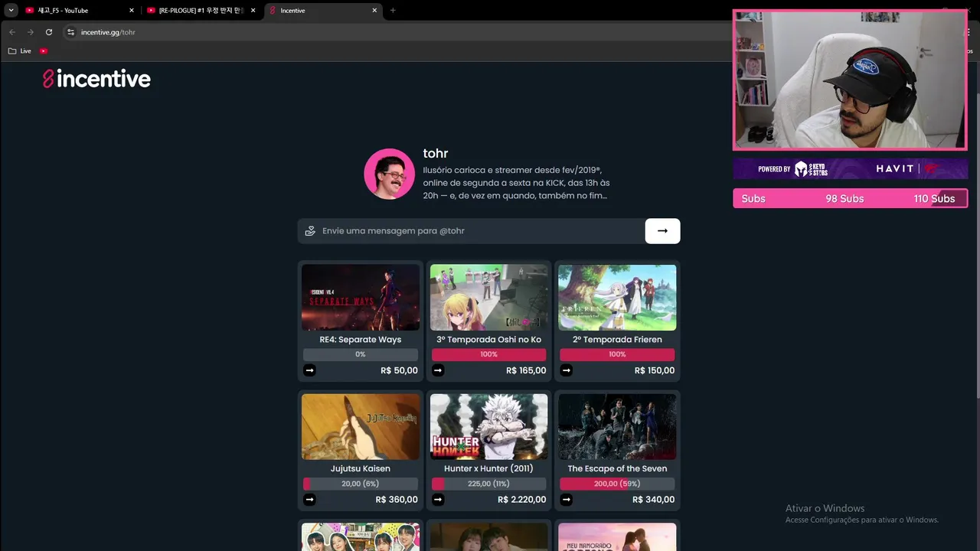The height and width of the screenshot is (551, 980).
Task: Click RE4 0% progress bar
Action: [361, 354]
